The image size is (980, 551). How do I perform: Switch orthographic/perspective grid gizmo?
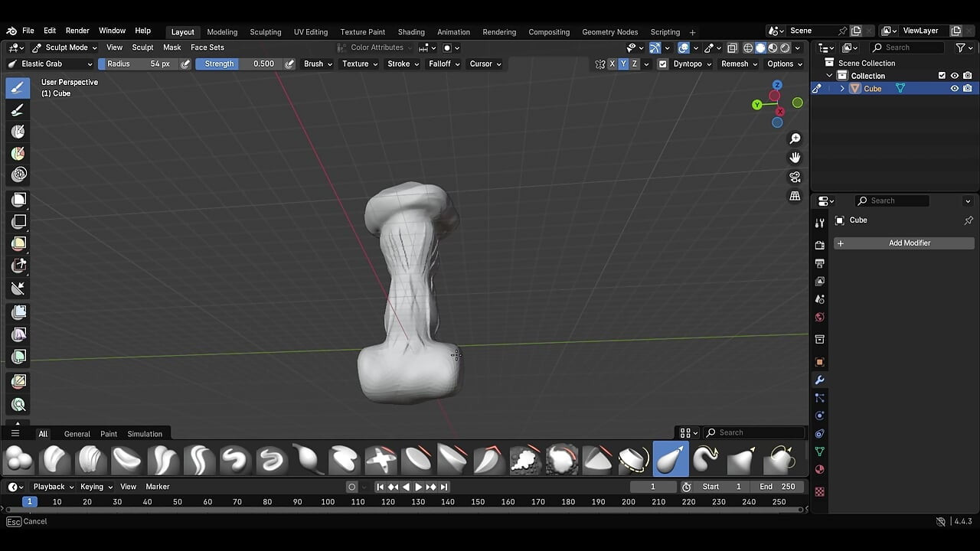[795, 196]
